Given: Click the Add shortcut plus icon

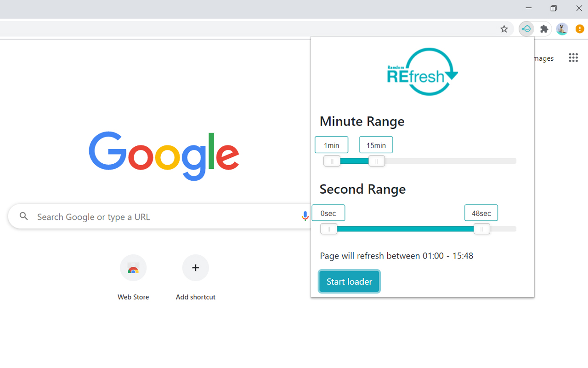Looking at the screenshot, I should point(195,268).
